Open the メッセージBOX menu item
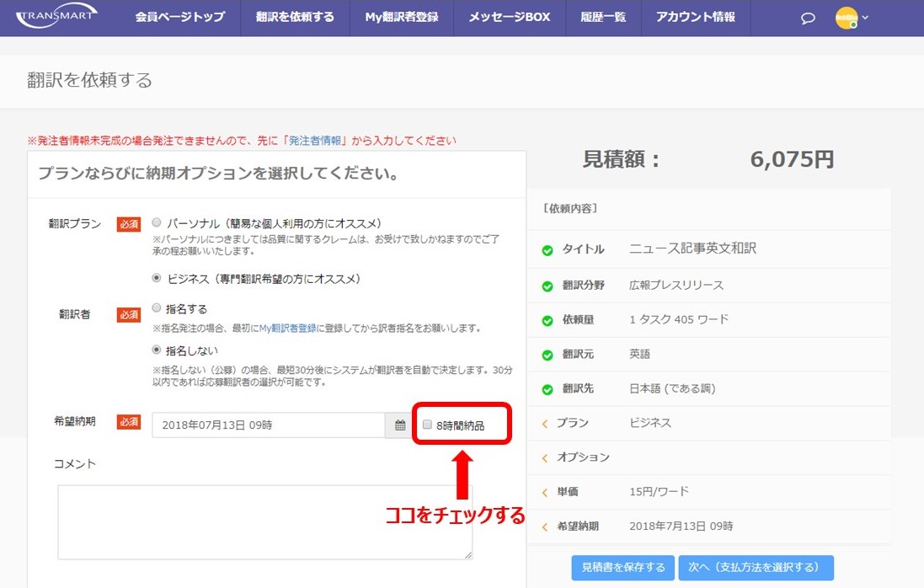Image resolution: width=924 pixels, height=588 pixels. (x=508, y=16)
